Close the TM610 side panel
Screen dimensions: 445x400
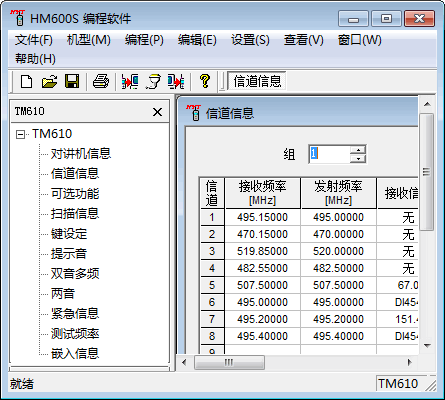(x=157, y=112)
